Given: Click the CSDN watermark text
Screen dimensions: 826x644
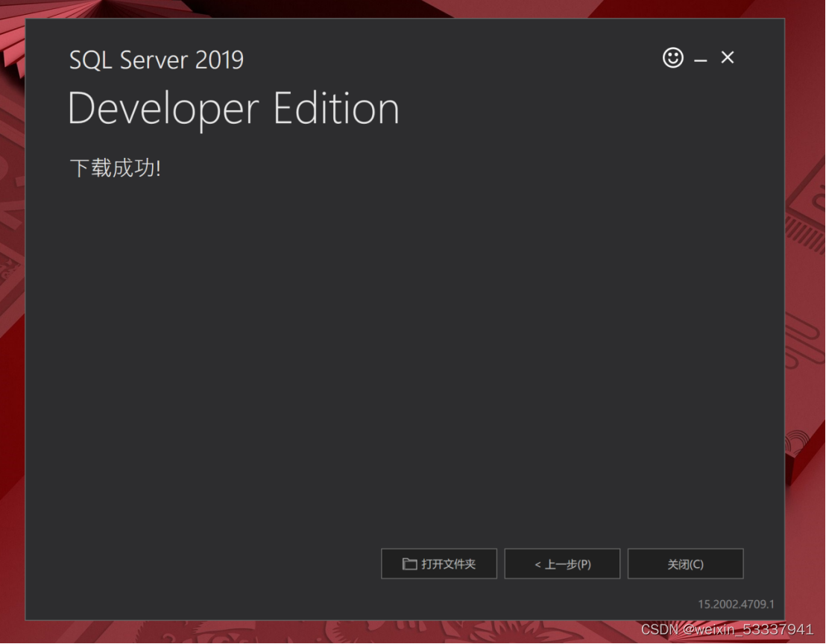Looking at the screenshot, I should point(660,630).
